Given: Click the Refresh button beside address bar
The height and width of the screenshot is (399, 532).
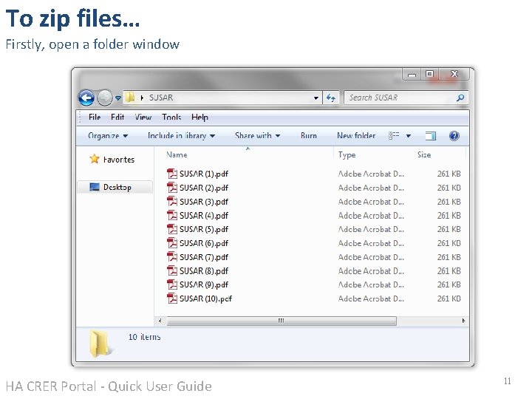Looking at the screenshot, I should pyautogui.click(x=331, y=98).
